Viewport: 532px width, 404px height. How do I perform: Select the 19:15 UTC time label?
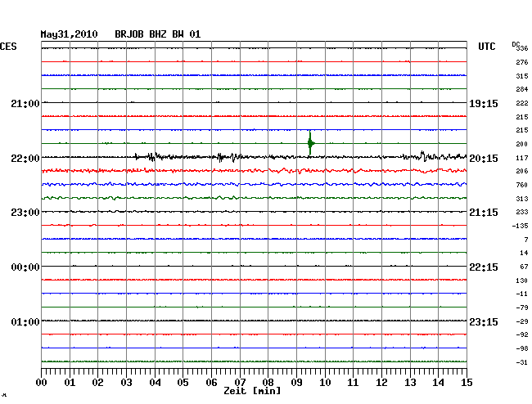click(484, 103)
